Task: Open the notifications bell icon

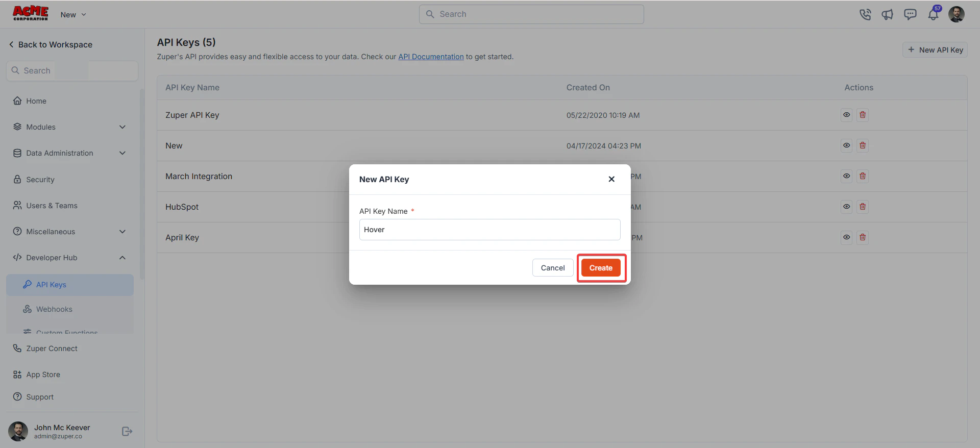Action: (933, 14)
